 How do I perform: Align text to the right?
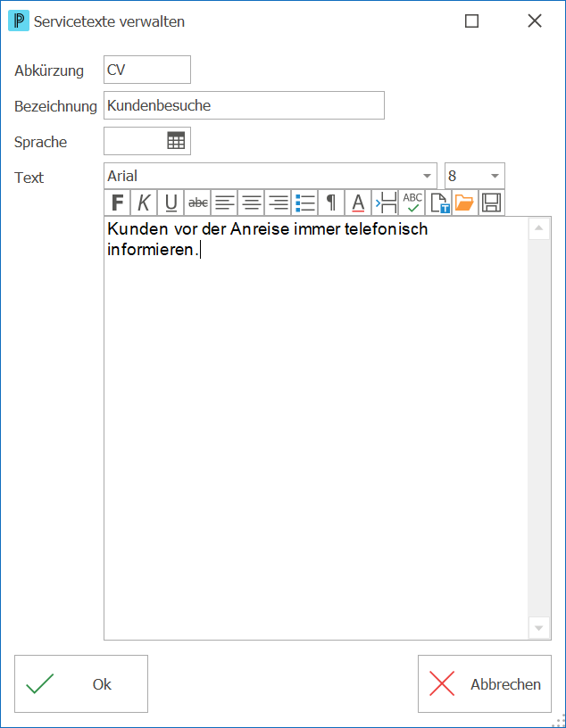(x=278, y=203)
